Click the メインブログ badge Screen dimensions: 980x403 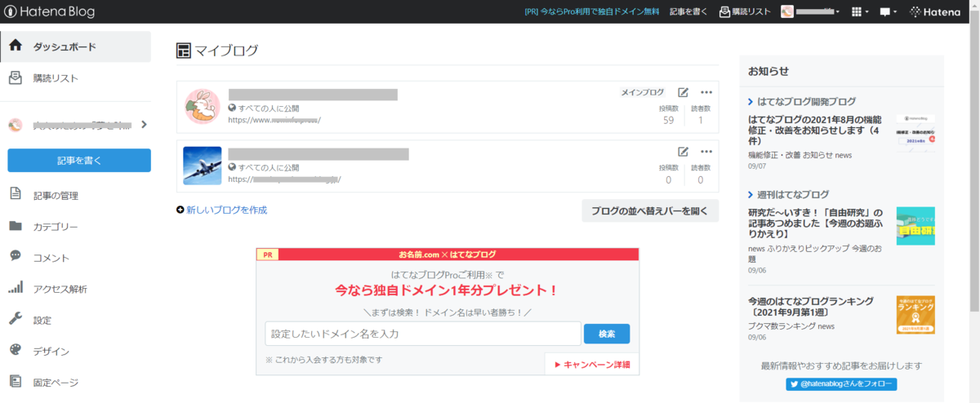[641, 92]
